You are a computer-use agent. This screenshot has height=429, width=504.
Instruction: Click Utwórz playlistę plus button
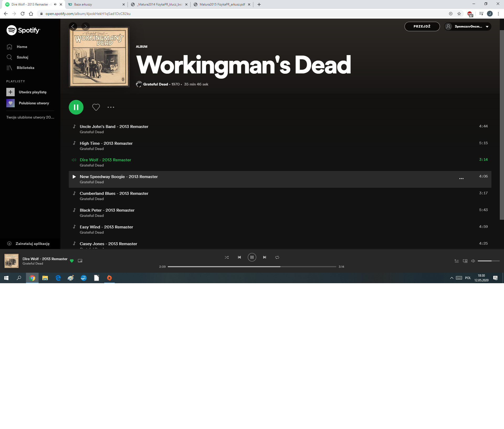[x=10, y=92]
